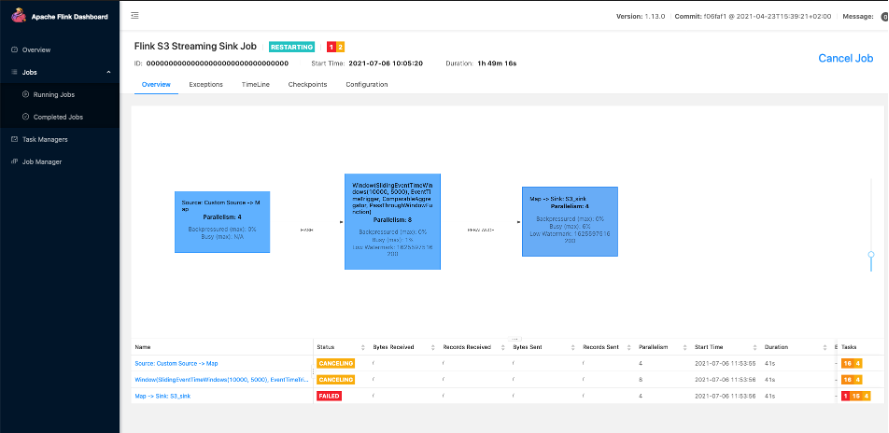The image size is (889, 433).
Task: Click the Job Manager sidebar icon
Action: pyautogui.click(x=15, y=162)
